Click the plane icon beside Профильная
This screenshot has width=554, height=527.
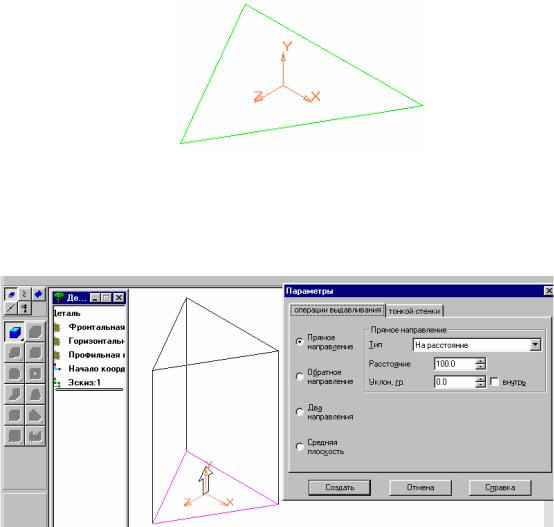pos(57,355)
